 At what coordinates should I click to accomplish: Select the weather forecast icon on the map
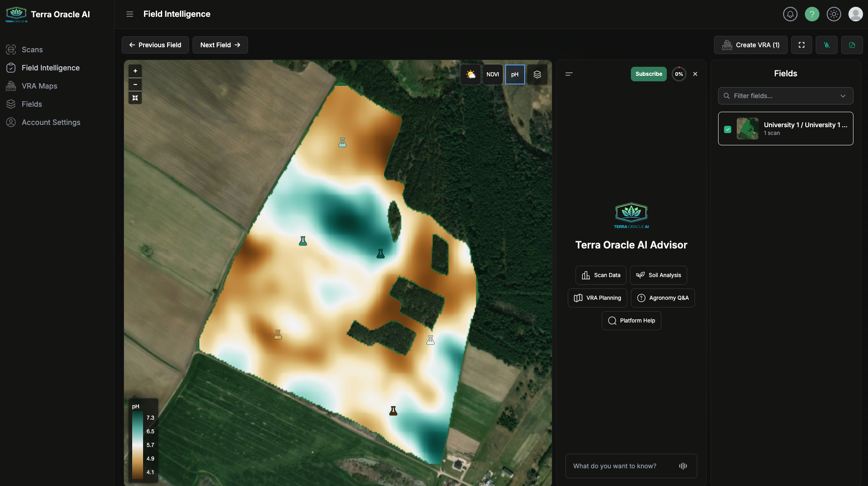click(x=471, y=74)
